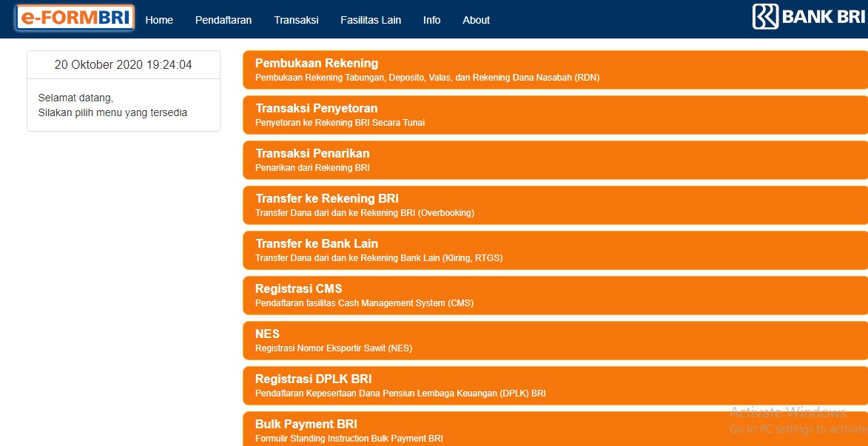
Task: Choose the NES registration option
Action: (x=555, y=341)
